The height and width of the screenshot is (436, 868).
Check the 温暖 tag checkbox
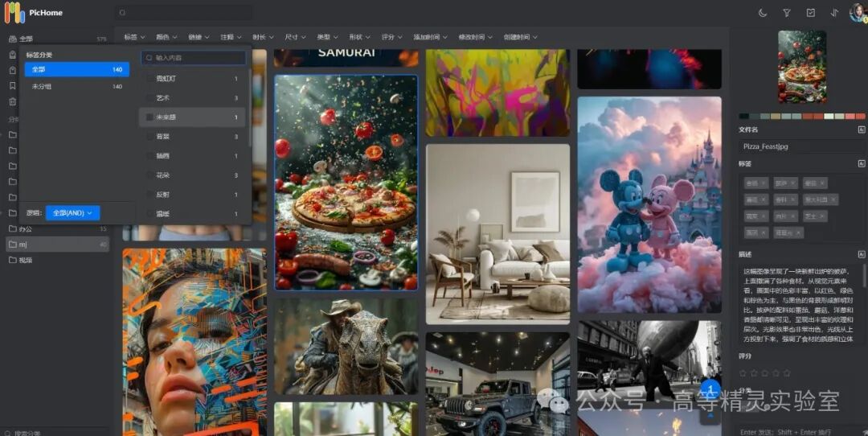[x=149, y=214]
